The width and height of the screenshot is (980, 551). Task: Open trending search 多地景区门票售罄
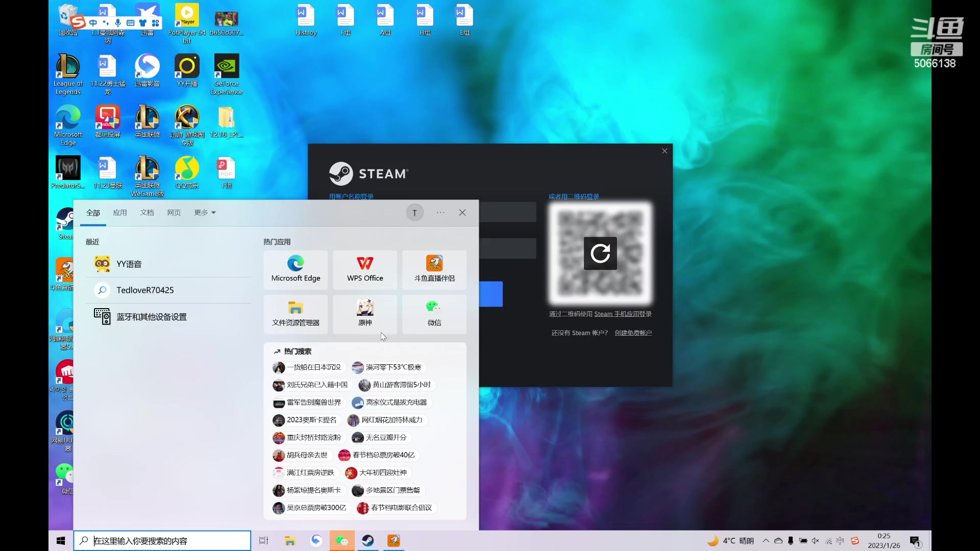(387, 490)
